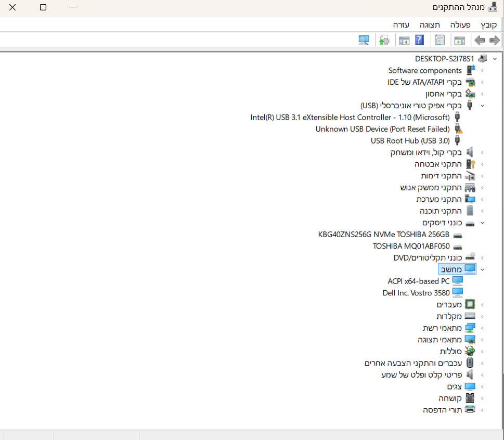Click the מעבדים processor chip icon

tap(470, 304)
